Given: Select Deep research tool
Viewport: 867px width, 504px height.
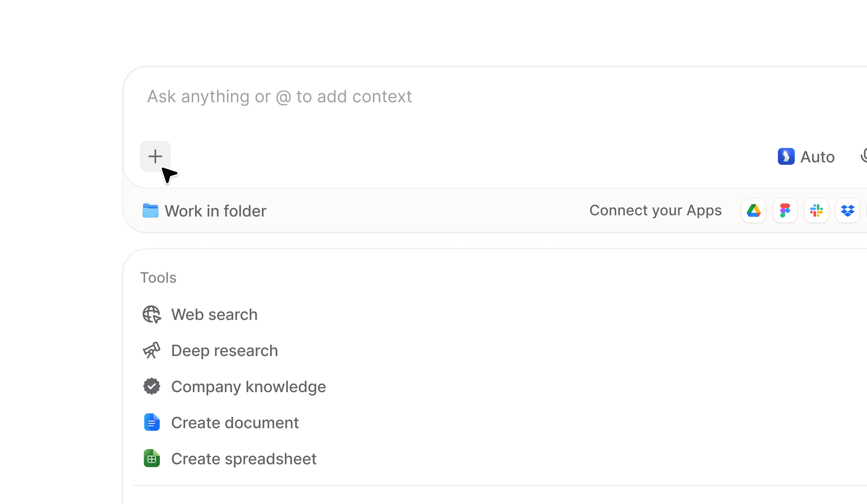Looking at the screenshot, I should [210, 351].
